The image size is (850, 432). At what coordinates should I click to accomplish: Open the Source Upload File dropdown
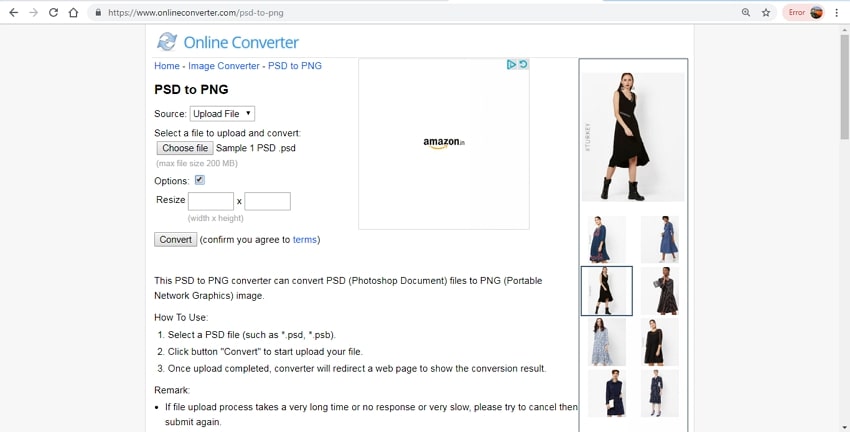pyautogui.click(x=222, y=113)
